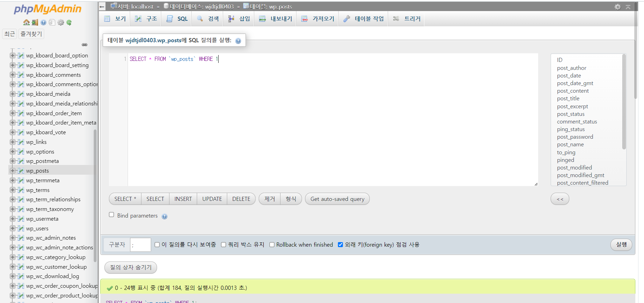The width and height of the screenshot is (644, 303).
Task: Click the 제거 (Clear) button
Action: coord(270,199)
